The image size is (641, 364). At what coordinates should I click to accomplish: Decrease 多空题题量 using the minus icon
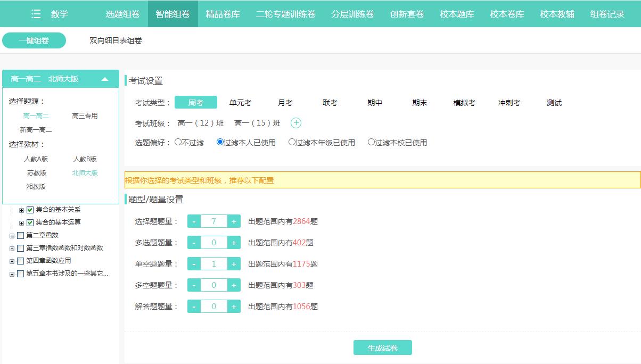point(194,285)
